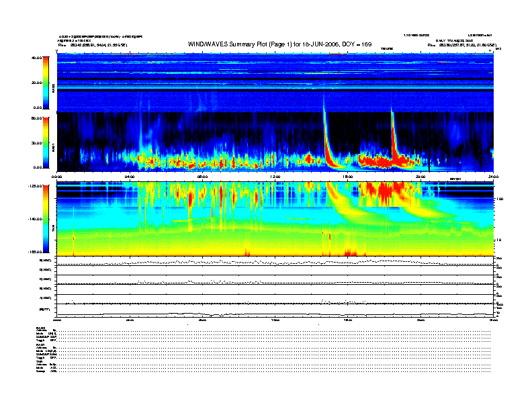Click the 04:00 label under RAD1 spectrogram
Screen dimensions: 532x411
point(130,177)
